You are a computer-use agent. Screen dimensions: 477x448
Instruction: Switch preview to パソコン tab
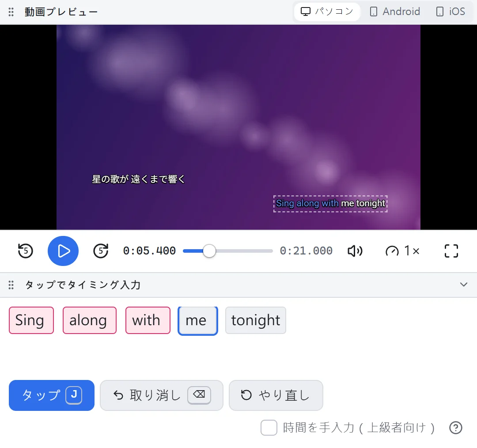pos(327,11)
